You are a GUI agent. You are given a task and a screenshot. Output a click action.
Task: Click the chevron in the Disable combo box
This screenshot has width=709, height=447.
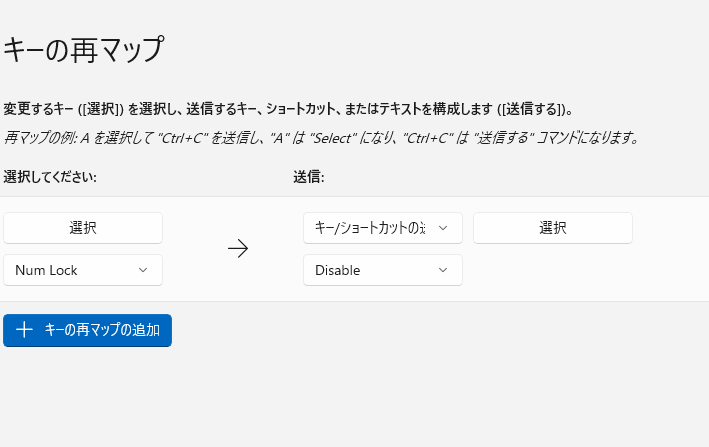pyautogui.click(x=442, y=270)
